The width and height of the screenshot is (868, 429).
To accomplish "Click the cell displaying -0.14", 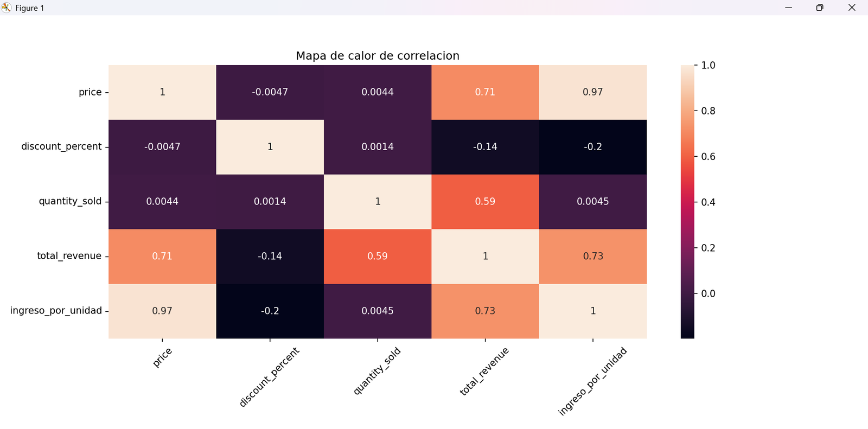I will (270, 255).
